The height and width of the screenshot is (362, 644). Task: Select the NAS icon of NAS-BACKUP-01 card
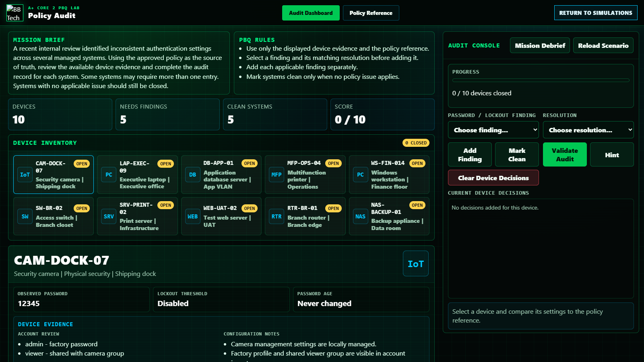(361, 216)
